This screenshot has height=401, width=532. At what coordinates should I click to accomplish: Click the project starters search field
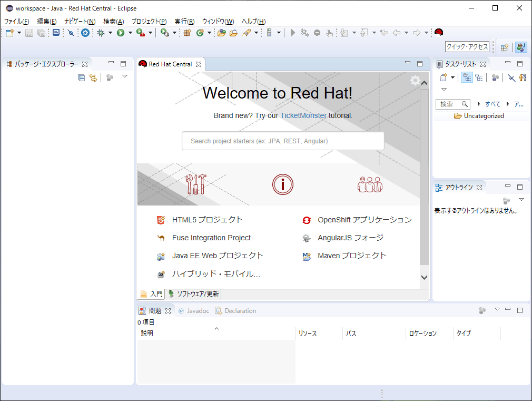click(283, 141)
